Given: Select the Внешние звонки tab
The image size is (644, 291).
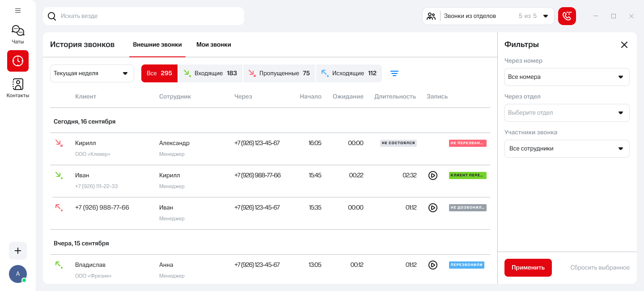Looking at the screenshot, I should click(x=157, y=45).
